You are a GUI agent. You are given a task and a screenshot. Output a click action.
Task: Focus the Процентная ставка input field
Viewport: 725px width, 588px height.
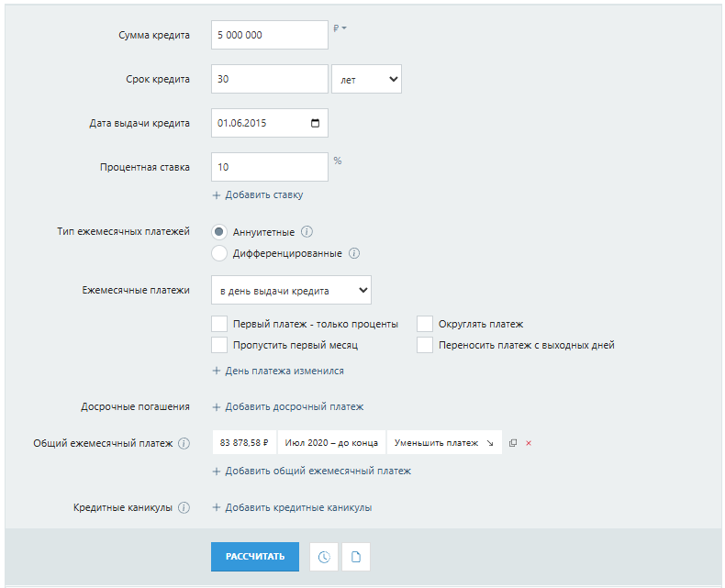pyautogui.click(x=270, y=167)
